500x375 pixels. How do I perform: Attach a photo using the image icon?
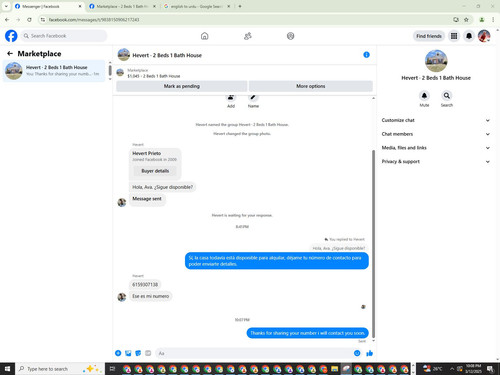(128, 353)
